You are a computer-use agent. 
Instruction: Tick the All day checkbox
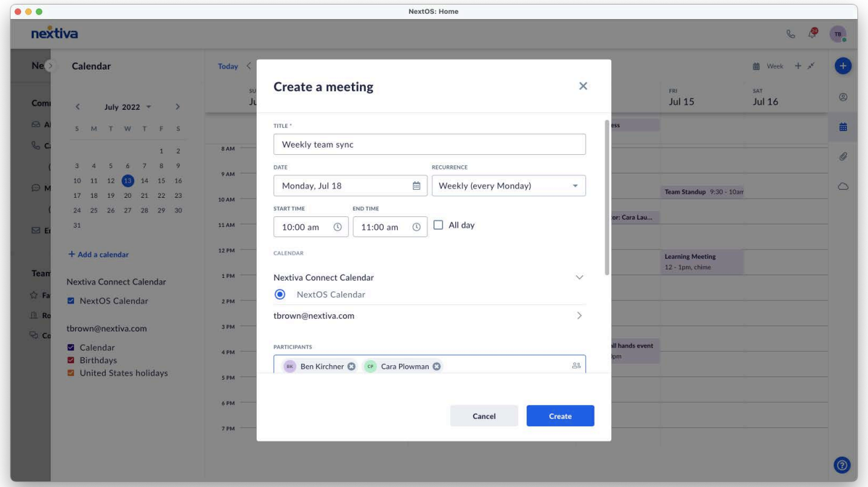tap(438, 225)
